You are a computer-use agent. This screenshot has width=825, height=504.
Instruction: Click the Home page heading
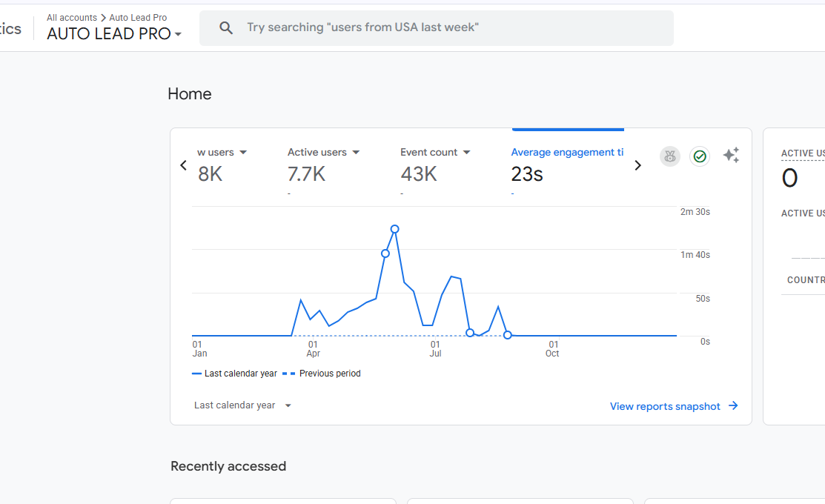pyautogui.click(x=190, y=93)
